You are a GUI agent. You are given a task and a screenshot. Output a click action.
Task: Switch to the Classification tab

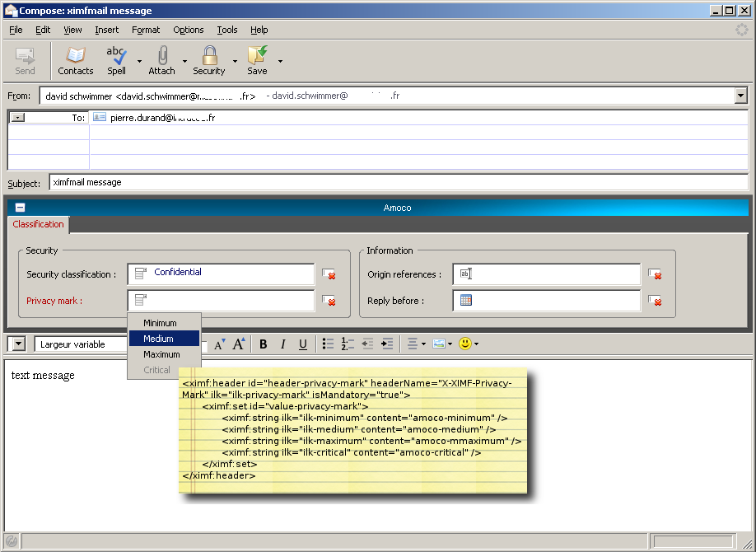click(38, 224)
